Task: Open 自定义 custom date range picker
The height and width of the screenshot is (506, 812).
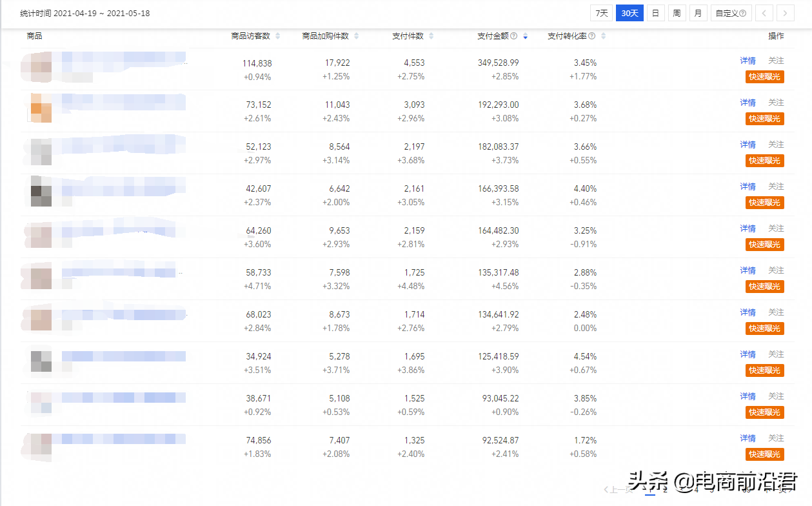Action: coord(728,12)
